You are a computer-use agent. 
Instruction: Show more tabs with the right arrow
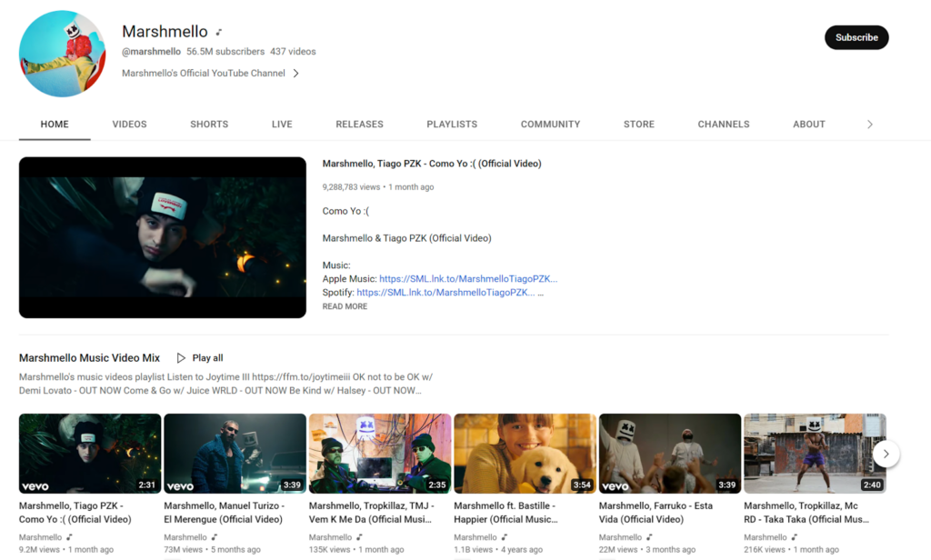(x=870, y=125)
